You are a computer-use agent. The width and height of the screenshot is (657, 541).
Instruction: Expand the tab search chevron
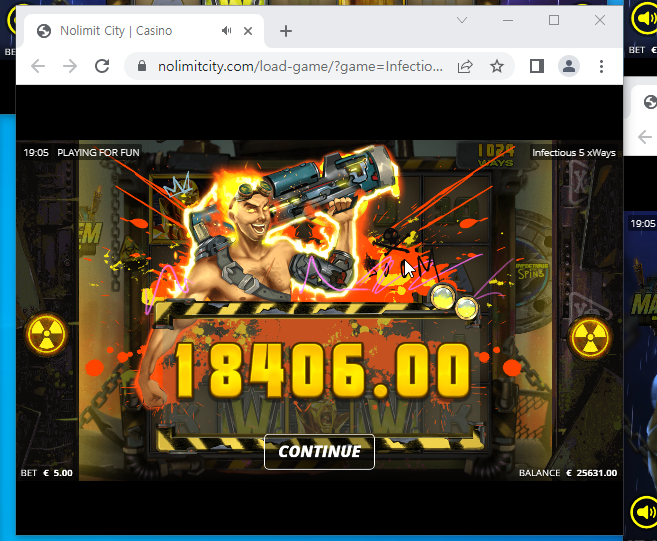[462, 20]
